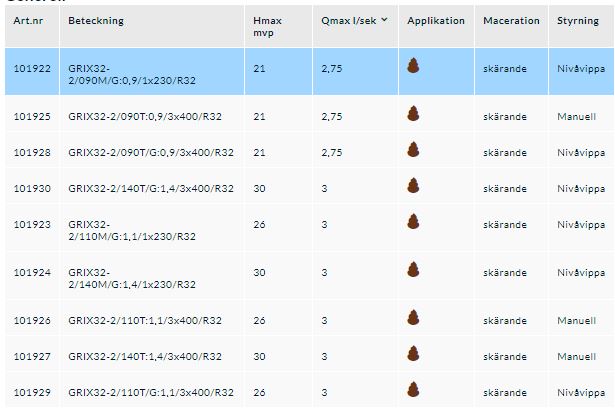Click the application icon in row 101926

point(413,318)
